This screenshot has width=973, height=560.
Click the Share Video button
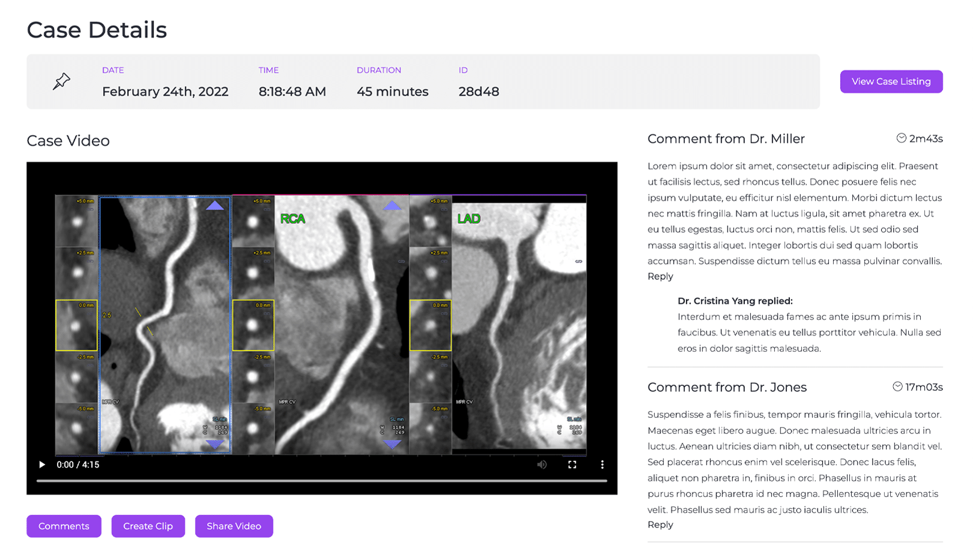click(x=234, y=526)
